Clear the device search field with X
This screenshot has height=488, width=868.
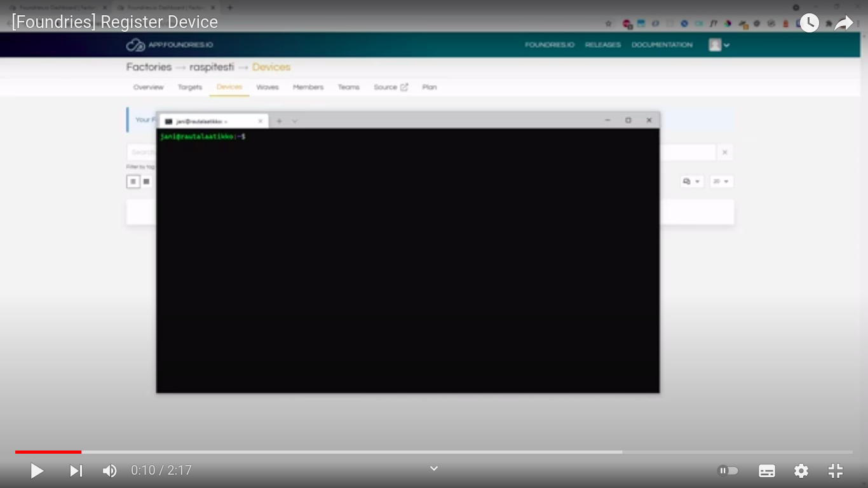pos(725,152)
